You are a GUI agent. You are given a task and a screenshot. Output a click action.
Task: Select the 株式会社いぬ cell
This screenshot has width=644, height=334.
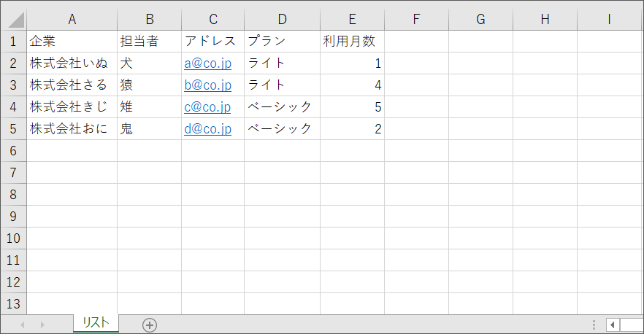(69, 63)
